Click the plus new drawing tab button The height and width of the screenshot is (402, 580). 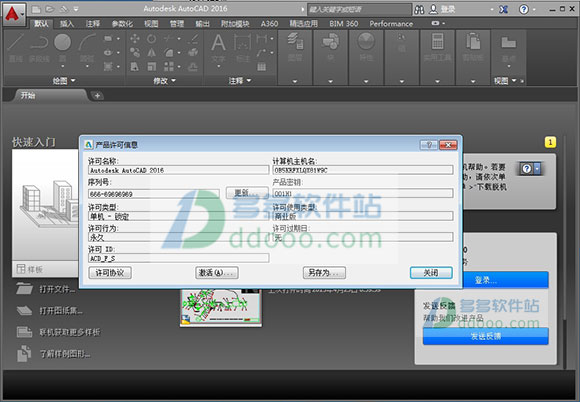pos(97,96)
